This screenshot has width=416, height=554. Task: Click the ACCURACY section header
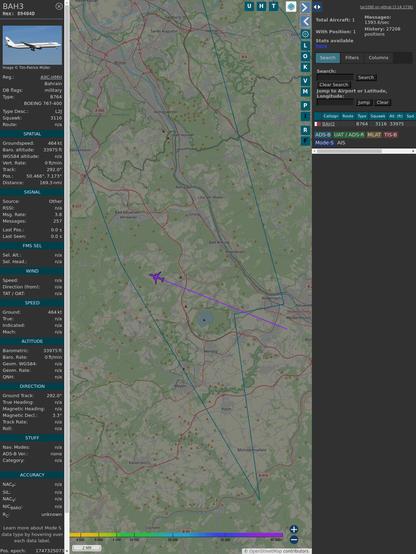[32, 475]
